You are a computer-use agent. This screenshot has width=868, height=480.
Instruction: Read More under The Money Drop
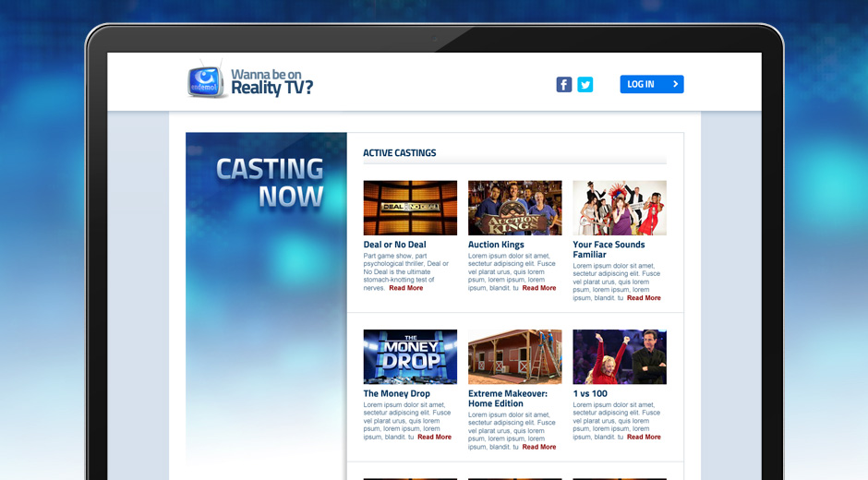click(435, 437)
